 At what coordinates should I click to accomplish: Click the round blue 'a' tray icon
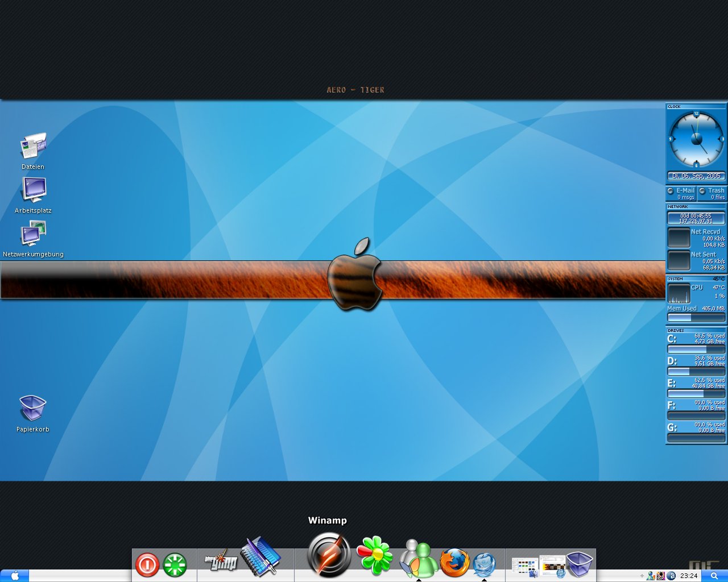(x=671, y=576)
